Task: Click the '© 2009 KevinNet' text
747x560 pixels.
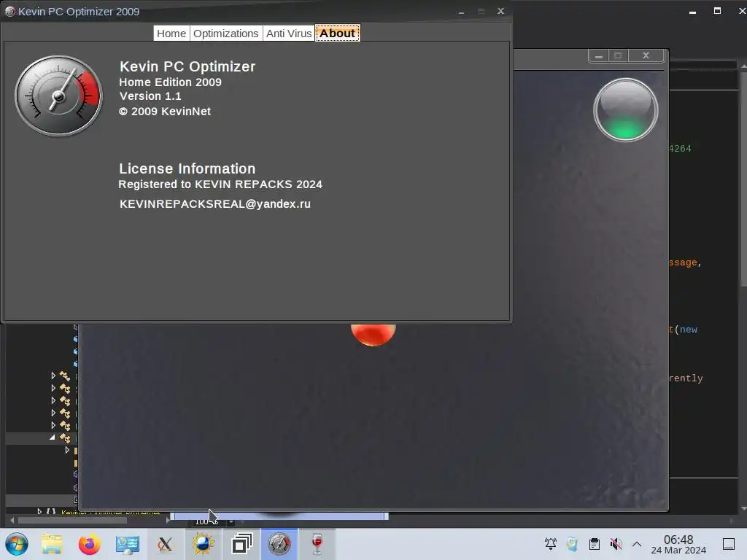Action: (165, 112)
